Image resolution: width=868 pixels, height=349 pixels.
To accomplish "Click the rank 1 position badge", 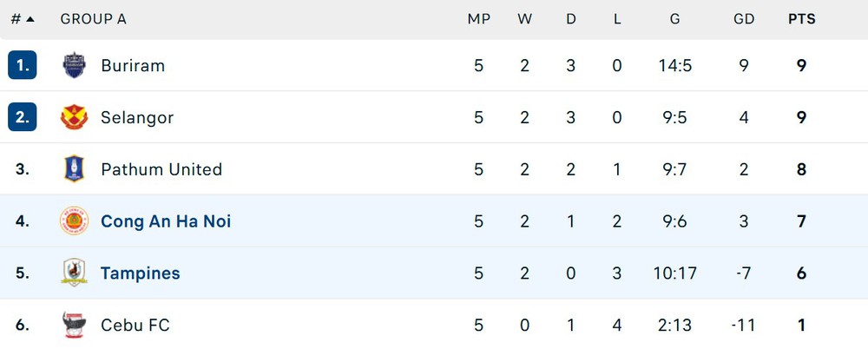I will (23, 65).
